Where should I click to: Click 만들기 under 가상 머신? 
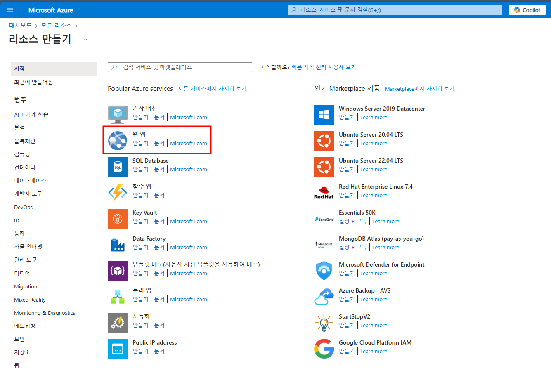(x=140, y=117)
